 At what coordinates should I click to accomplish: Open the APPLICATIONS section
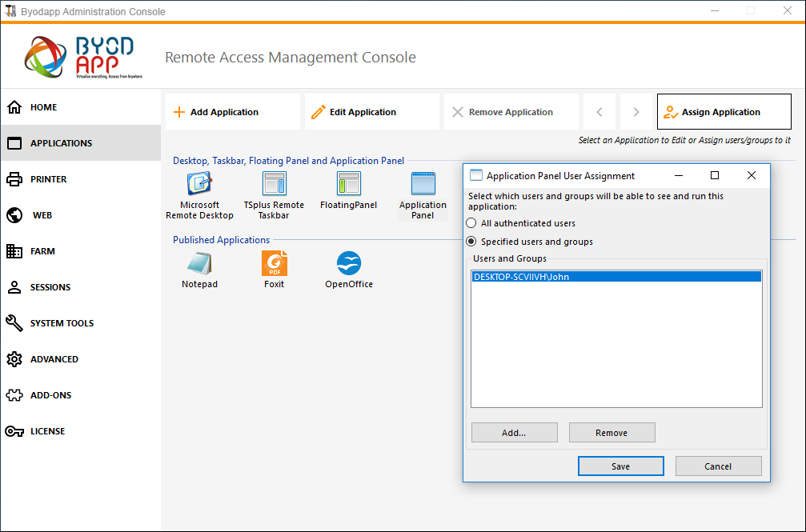point(81,143)
